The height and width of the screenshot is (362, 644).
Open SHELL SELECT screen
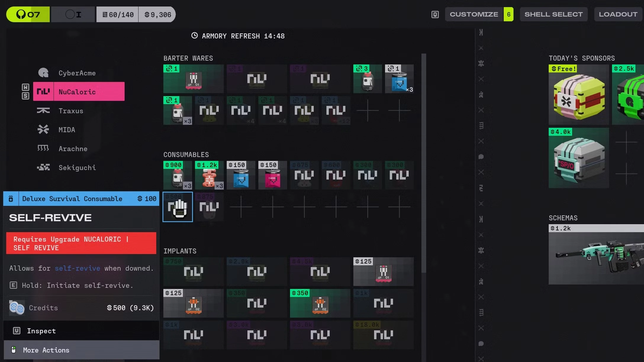553,14
